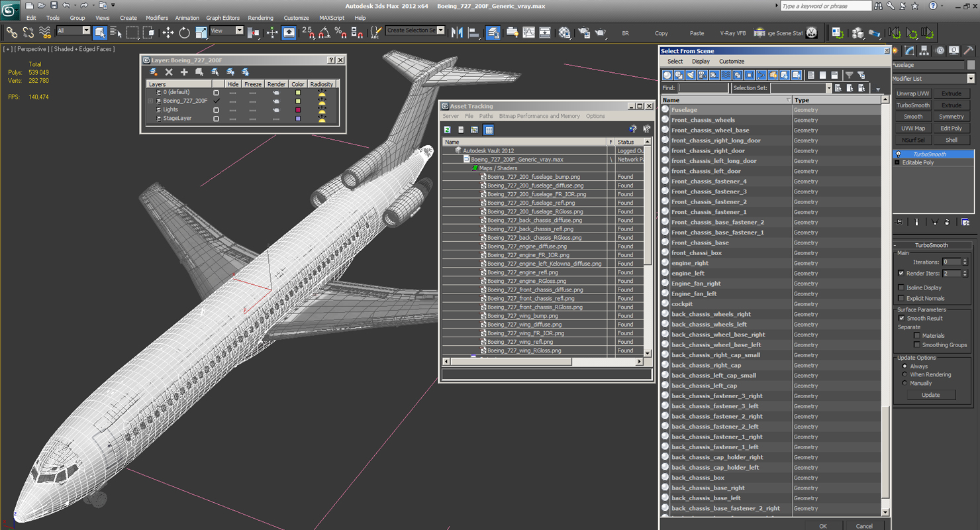Click Delete Layer X icon in Layer dialog
980x530 pixels.
point(169,72)
